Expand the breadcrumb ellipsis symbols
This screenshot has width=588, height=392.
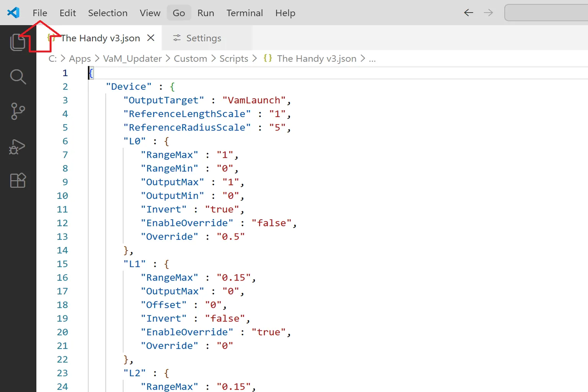click(372, 59)
